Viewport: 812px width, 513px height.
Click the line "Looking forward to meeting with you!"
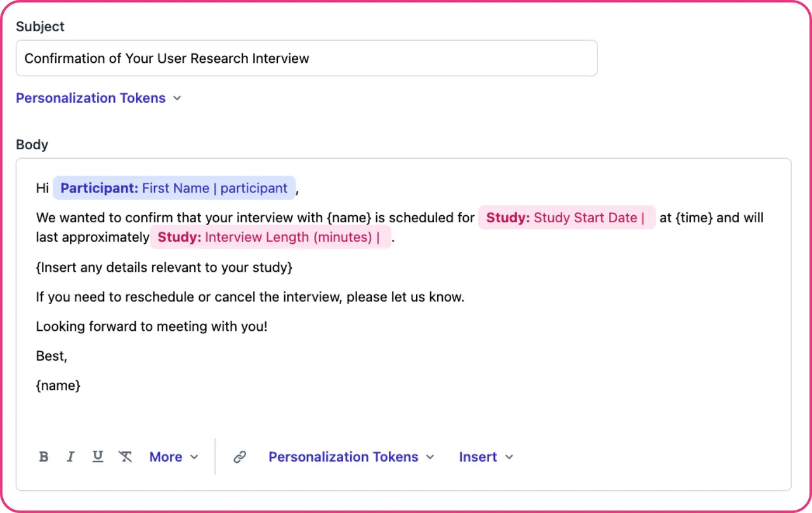152,326
